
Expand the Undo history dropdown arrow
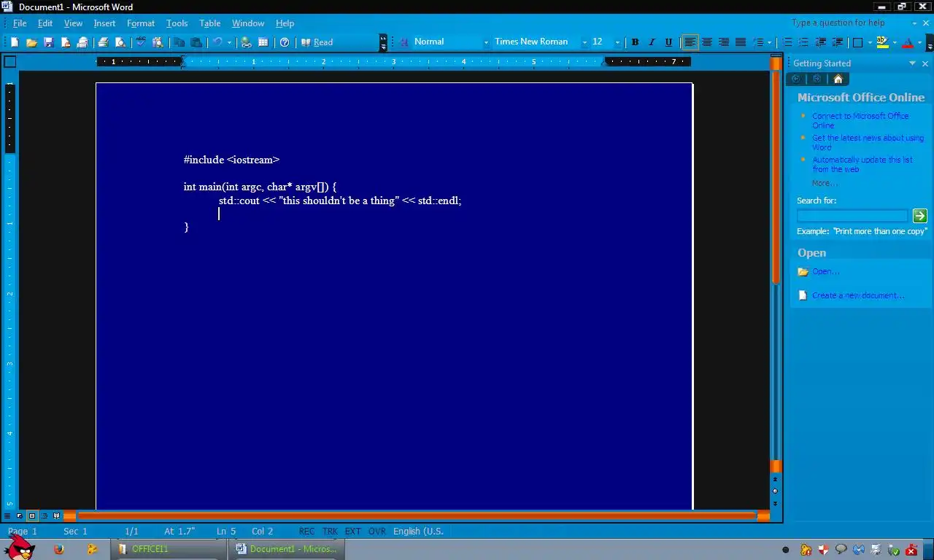[229, 42]
